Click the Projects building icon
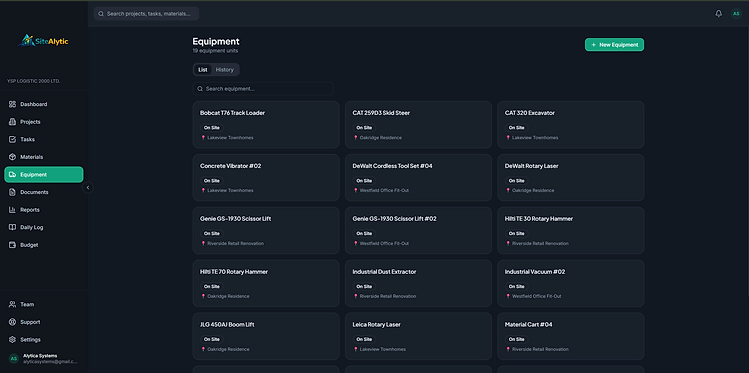The image size is (749, 373). tap(12, 122)
